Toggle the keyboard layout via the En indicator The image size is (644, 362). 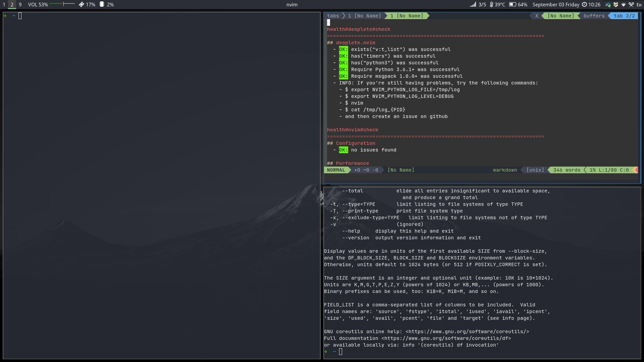click(x=639, y=5)
